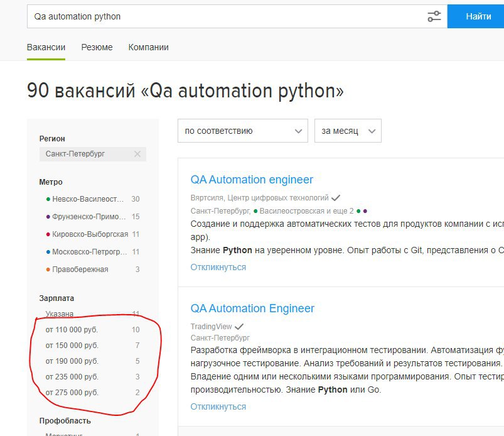Open the по соответствию sort dropdown
Image resolution: width=504 pixels, height=436 pixels.
pos(243,131)
